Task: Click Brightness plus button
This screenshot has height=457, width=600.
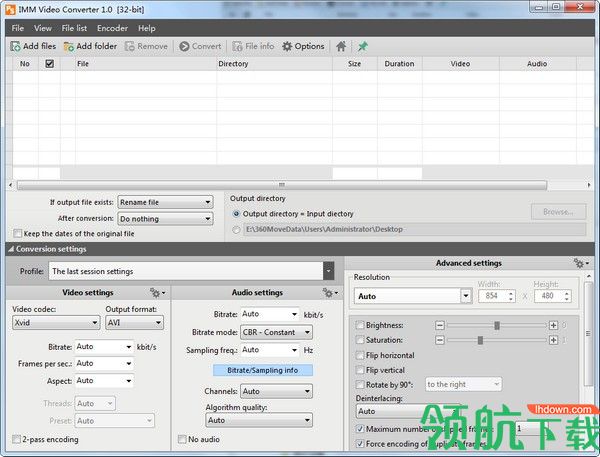Action: point(553,325)
